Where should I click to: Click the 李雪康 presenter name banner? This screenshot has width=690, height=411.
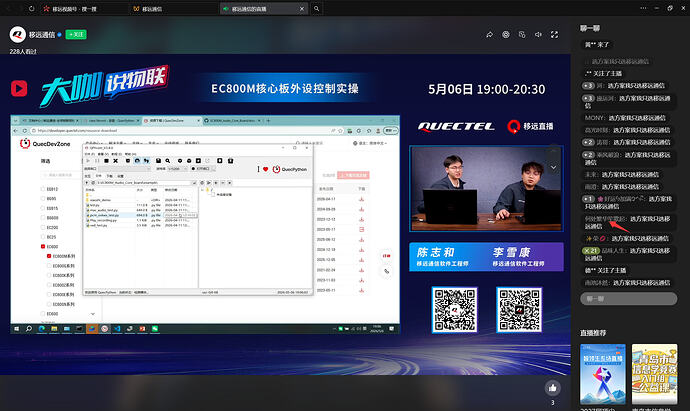[x=518, y=257]
